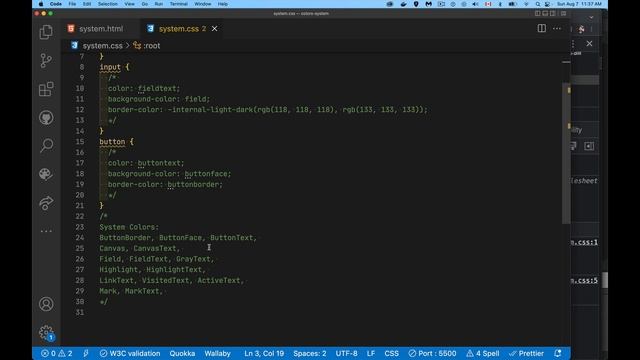
Task: Change language mode CSS
Action: 391,353
